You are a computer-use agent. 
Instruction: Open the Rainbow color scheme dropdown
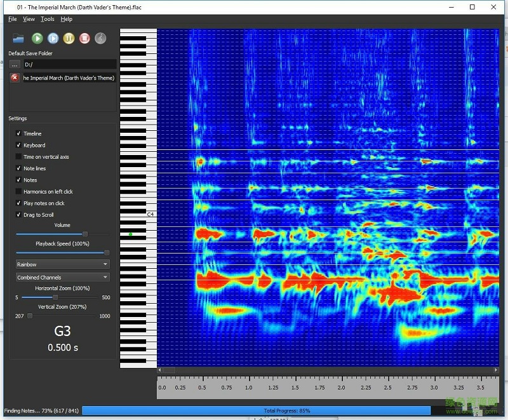pos(62,264)
